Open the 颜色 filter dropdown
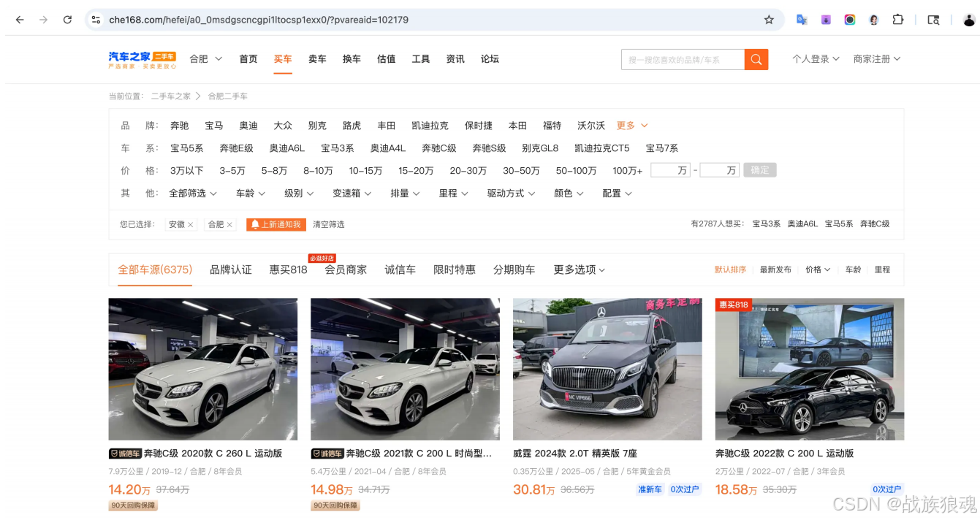This screenshot has height=520, width=980. click(569, 194)
